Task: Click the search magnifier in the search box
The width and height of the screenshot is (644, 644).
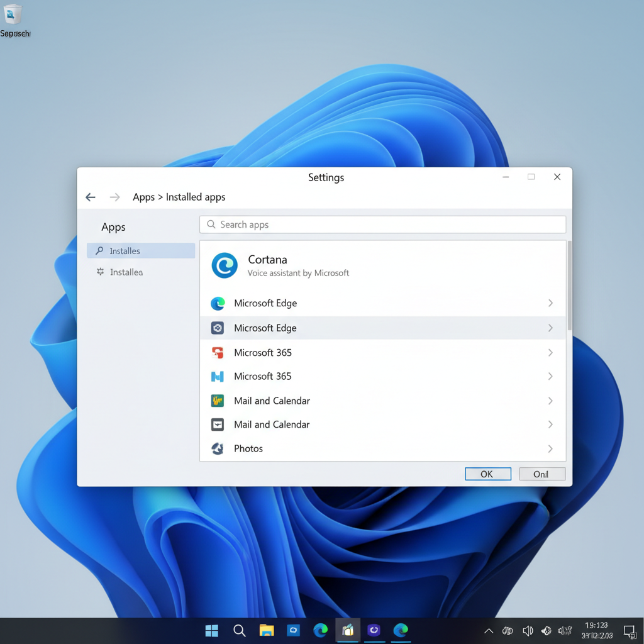Action: 211,225
